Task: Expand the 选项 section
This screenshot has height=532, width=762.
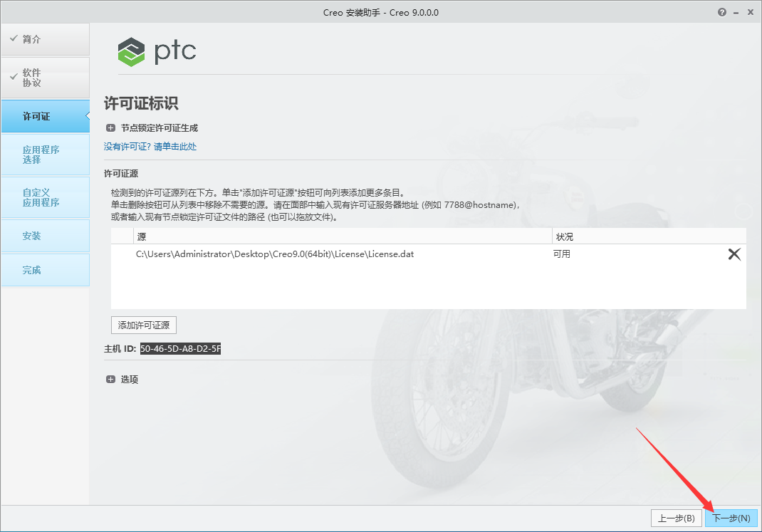Action: pyautogui.click(x=111, y=380)
